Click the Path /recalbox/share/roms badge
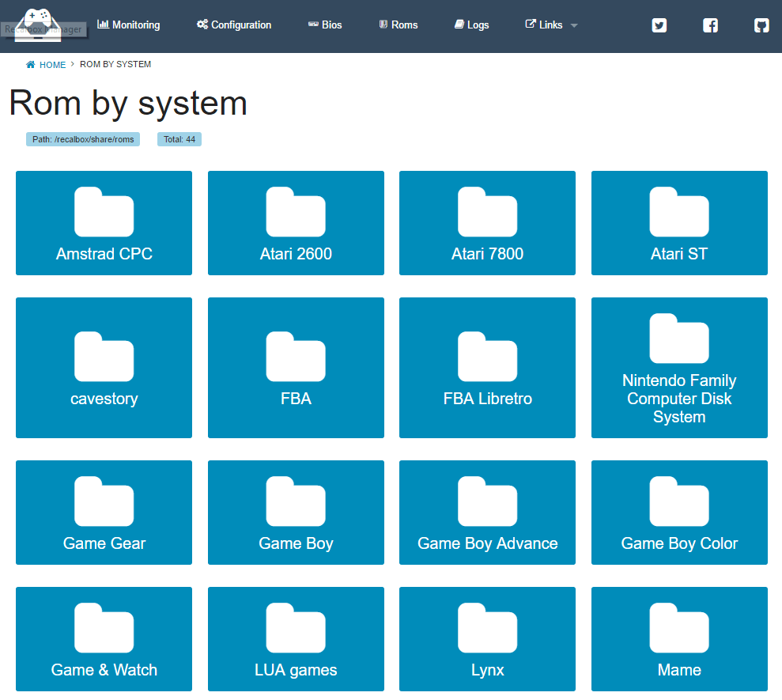 (x=83, y=139)
